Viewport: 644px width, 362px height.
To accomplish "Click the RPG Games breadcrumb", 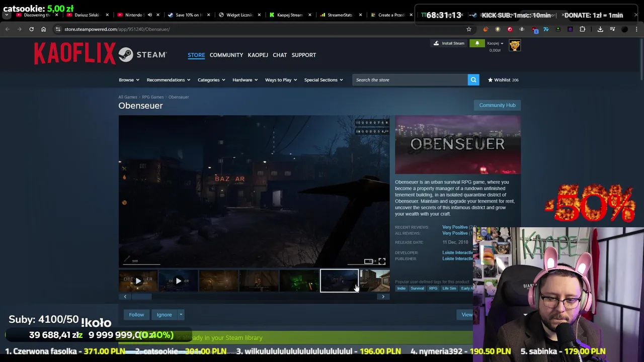I will point(152,97).
